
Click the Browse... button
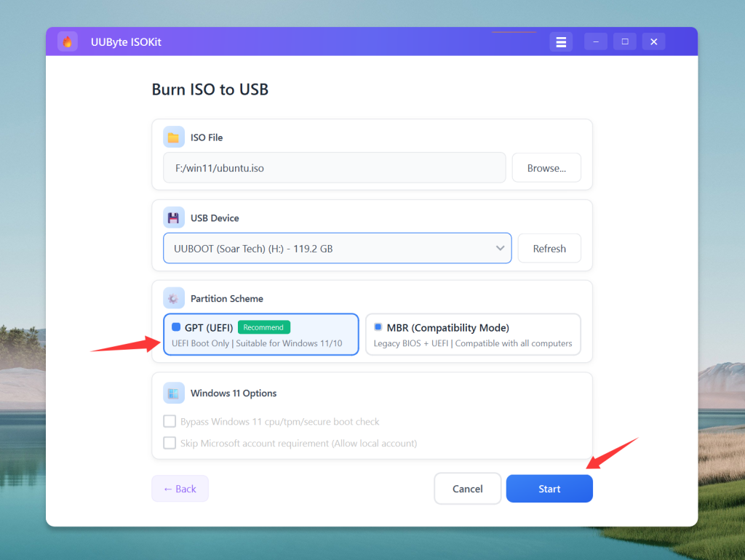(546, 168)
